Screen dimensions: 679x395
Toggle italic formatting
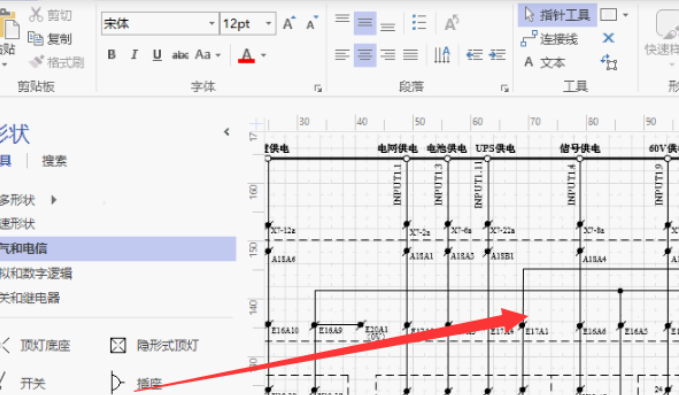134,55
